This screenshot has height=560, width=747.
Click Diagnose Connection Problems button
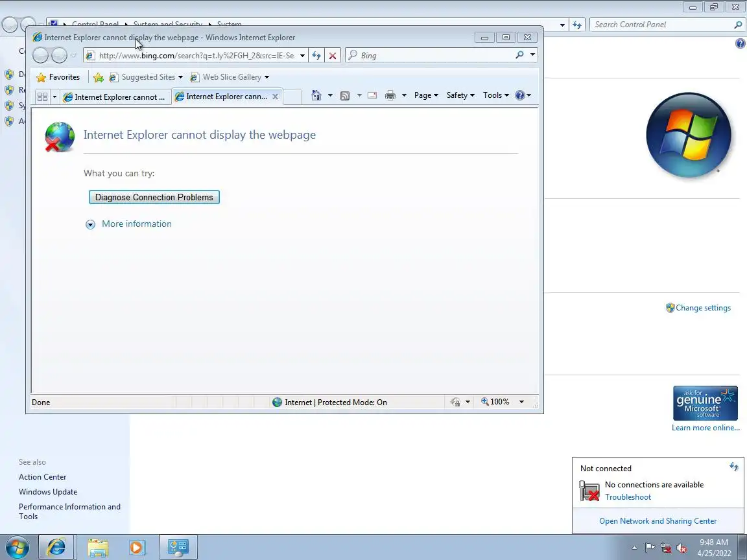point(154,197)
